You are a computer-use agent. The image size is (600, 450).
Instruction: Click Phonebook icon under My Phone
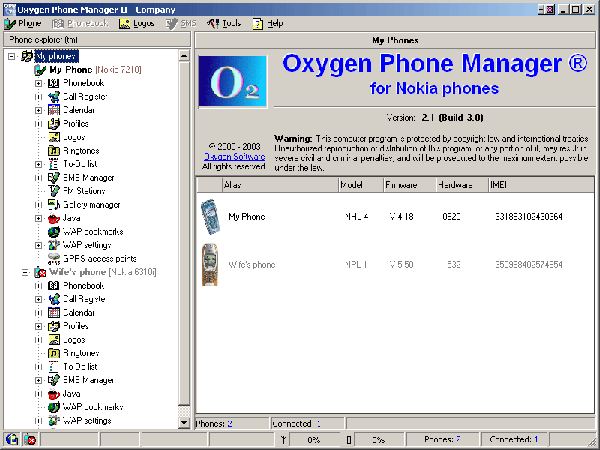[x=54, y=83]
